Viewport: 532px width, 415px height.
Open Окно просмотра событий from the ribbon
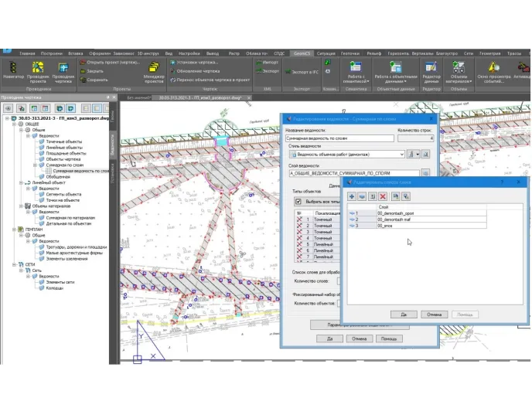click(493, 68)
